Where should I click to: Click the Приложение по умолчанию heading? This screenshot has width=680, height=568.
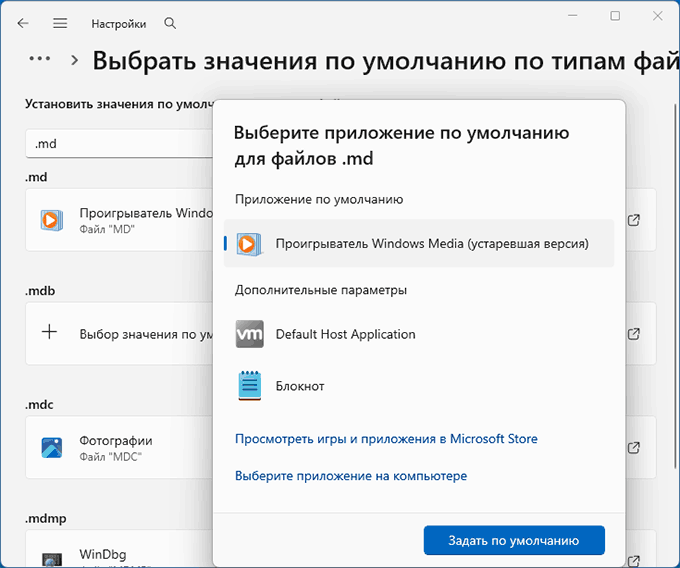[319, 199]
